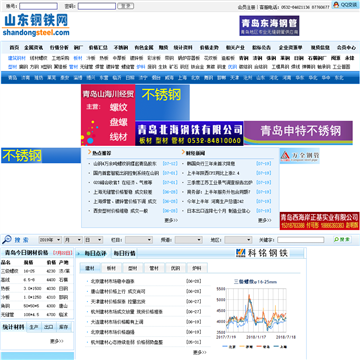This screenshot has height=360, width=360.
Task: Switch to the 出口 tab
Action: coord(49,327)
